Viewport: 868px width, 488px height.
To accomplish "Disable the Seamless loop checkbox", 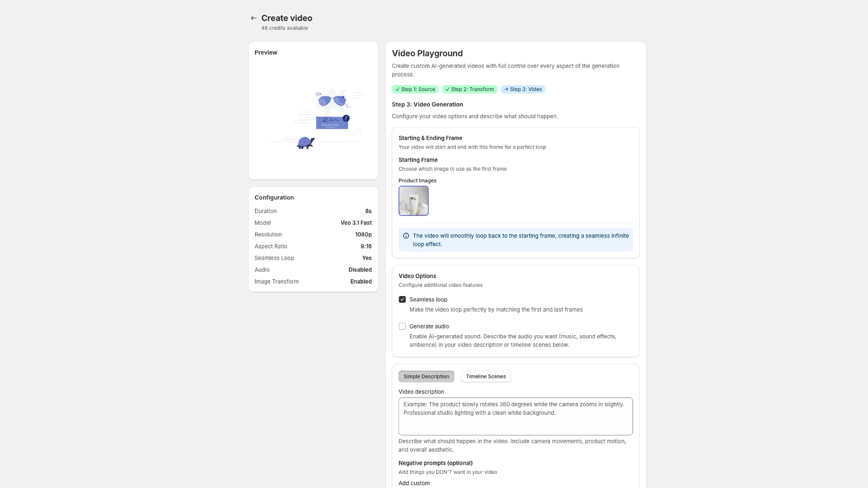I will click(x=403, y=299).
